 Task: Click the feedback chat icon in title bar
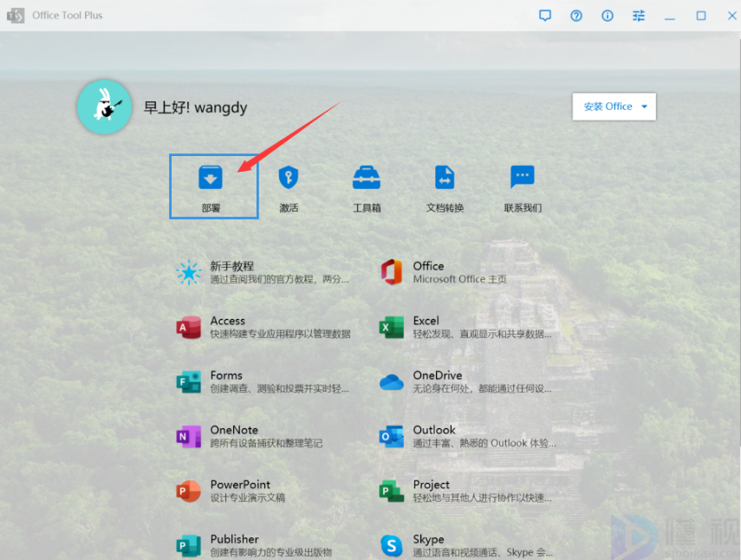(x=545, y=16)
